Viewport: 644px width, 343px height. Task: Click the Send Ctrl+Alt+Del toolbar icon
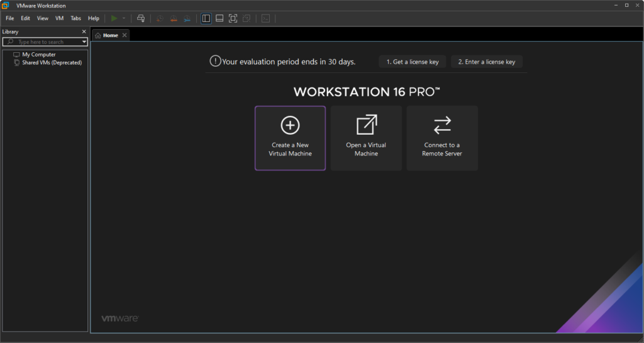(x=141, y=18)
